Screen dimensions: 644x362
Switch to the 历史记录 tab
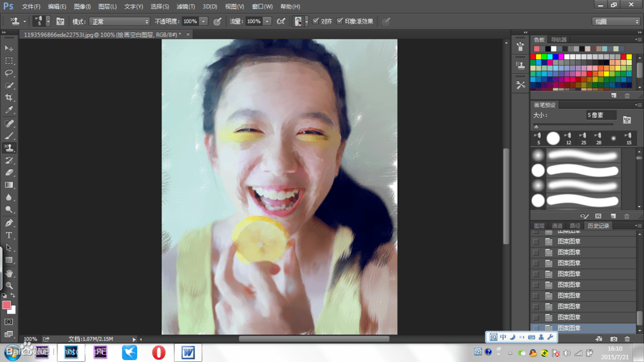pos(598,225)
